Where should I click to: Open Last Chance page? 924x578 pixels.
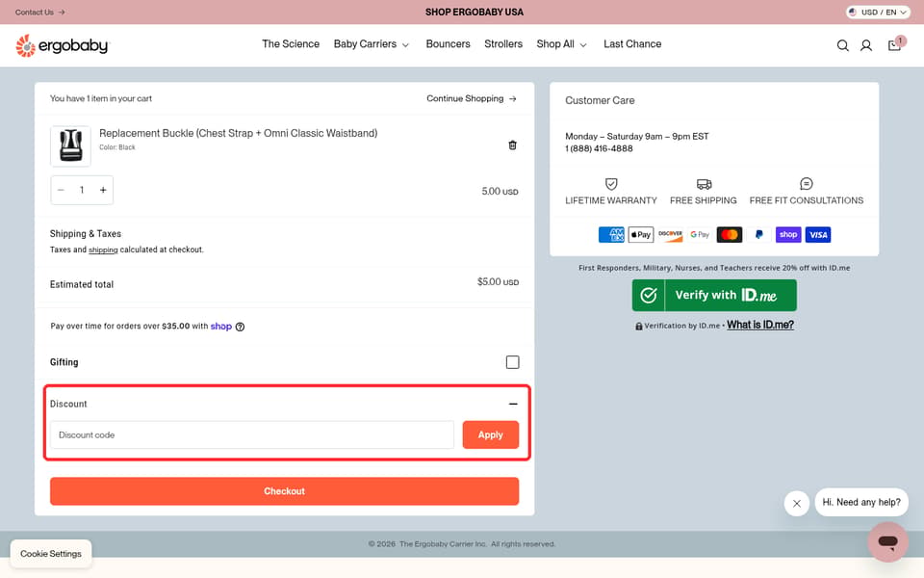(x=632, y=44)
